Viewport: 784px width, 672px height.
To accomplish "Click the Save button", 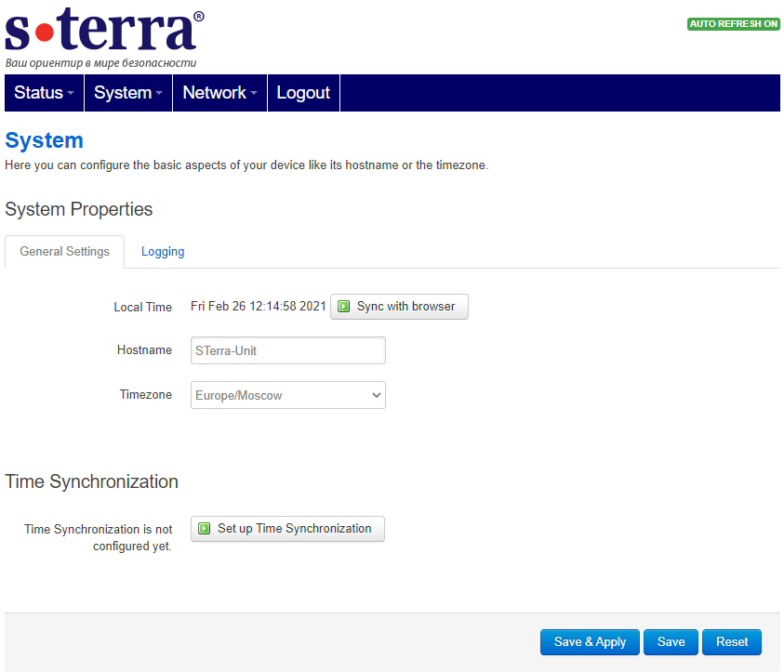I will (671, 642).
